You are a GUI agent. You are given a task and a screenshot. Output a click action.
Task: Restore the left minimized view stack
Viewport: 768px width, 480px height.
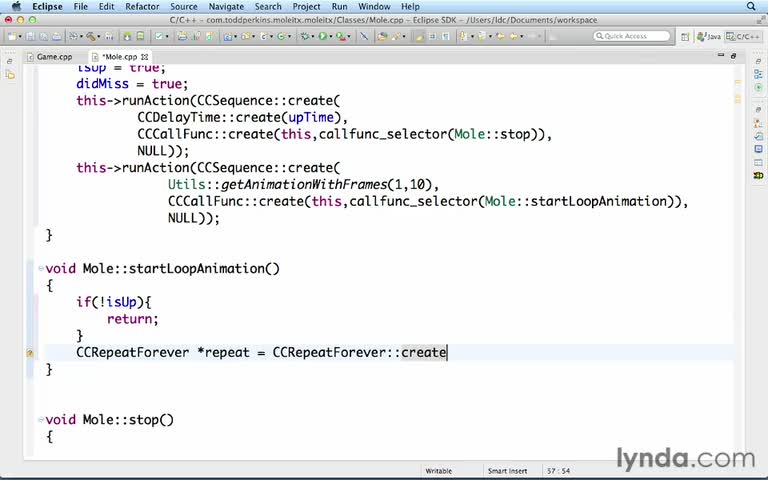click(10, 61)
